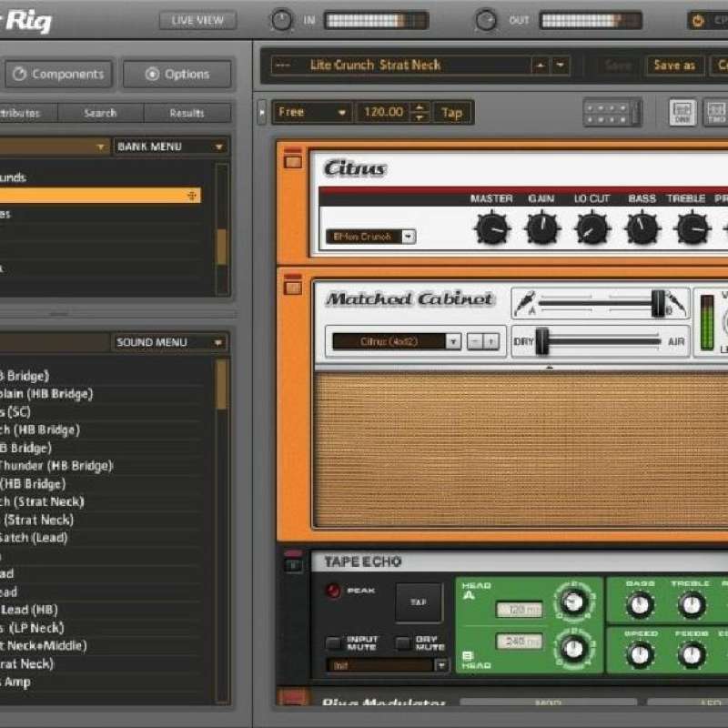Switch to the Search tab
728x728 pixels.
[100, 113]
